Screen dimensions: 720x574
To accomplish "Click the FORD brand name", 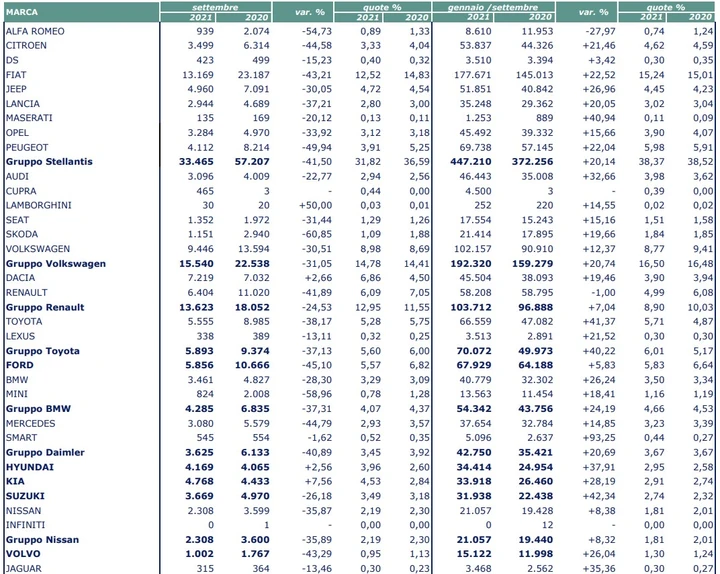I will tap(20, 365).
